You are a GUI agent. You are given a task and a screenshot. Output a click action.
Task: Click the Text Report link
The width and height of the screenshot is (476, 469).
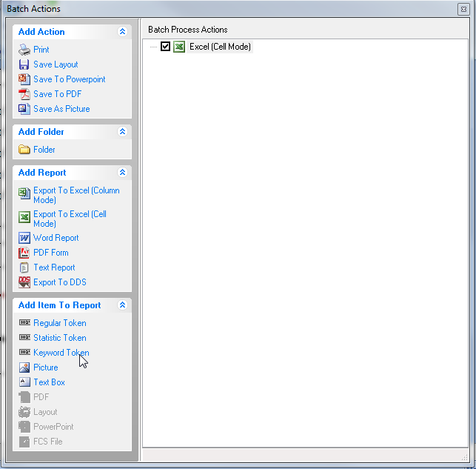pyautogui.click(x=54, y=267)
